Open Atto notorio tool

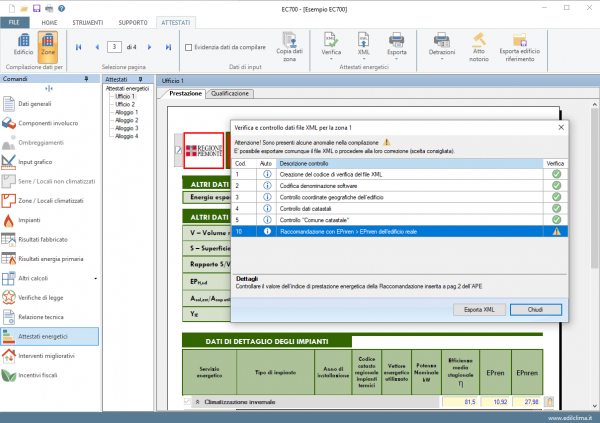click(x=479, y=47)
